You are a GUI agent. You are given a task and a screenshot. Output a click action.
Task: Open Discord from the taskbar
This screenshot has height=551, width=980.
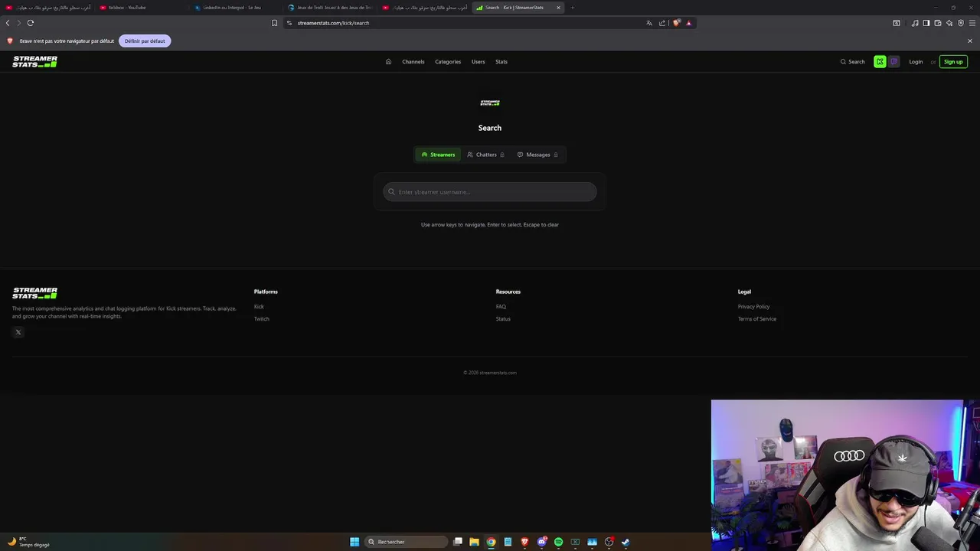point(541,542)
